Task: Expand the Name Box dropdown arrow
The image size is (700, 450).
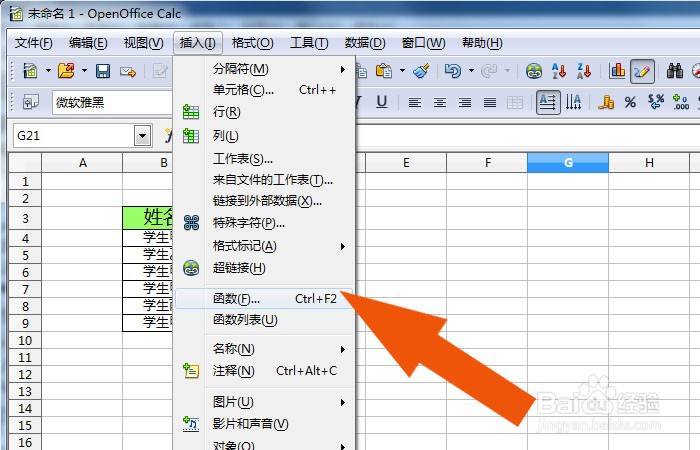Action: 142,135
